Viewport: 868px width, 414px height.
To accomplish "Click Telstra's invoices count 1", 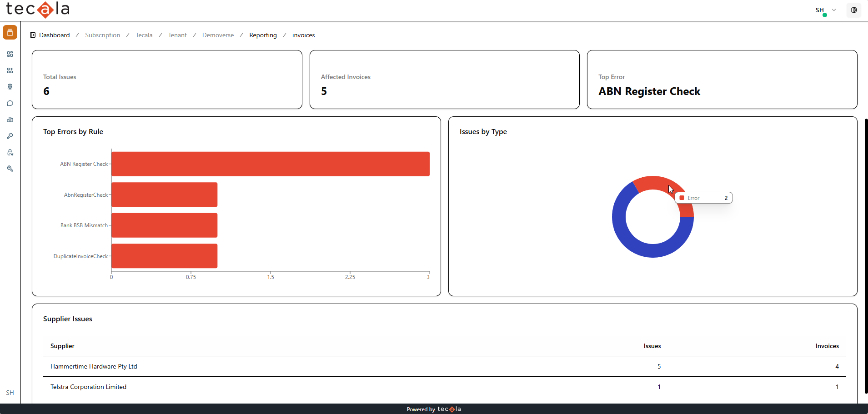I will pyautogui.click(x=837, y=387).
